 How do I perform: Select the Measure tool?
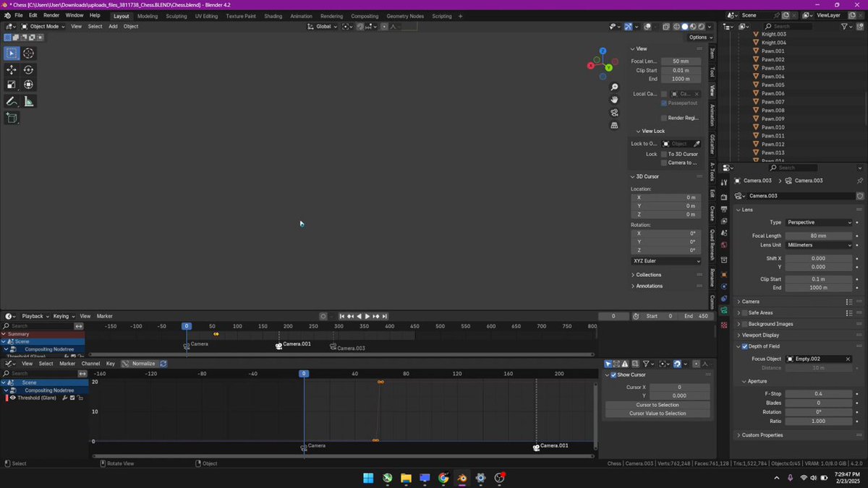click(x=28, y=102)
